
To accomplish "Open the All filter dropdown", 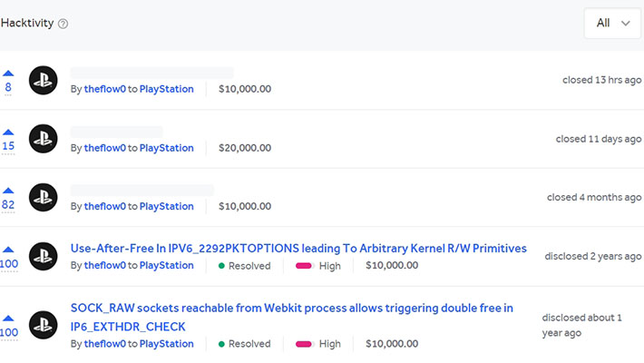I will [612, 23].
